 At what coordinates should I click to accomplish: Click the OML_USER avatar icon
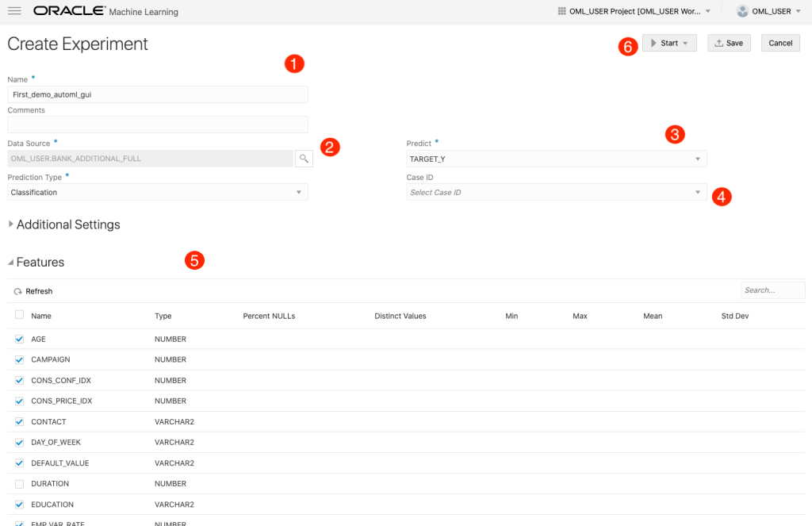742,11
